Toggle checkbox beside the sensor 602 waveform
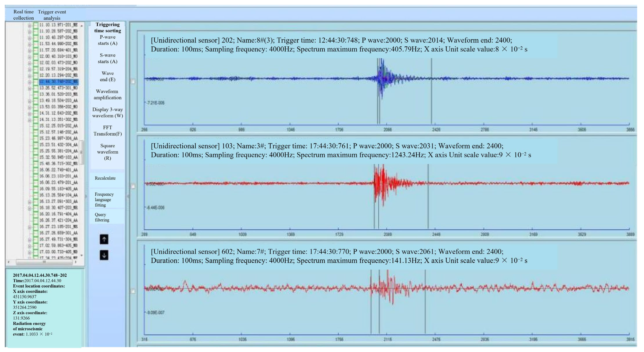Screen dimensions: 644x352 point(133,291)
